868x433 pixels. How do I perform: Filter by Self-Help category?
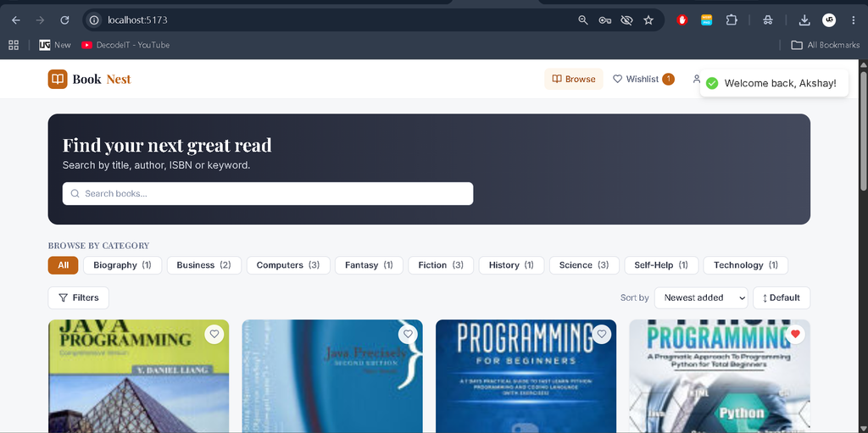[x=661, y=265]
